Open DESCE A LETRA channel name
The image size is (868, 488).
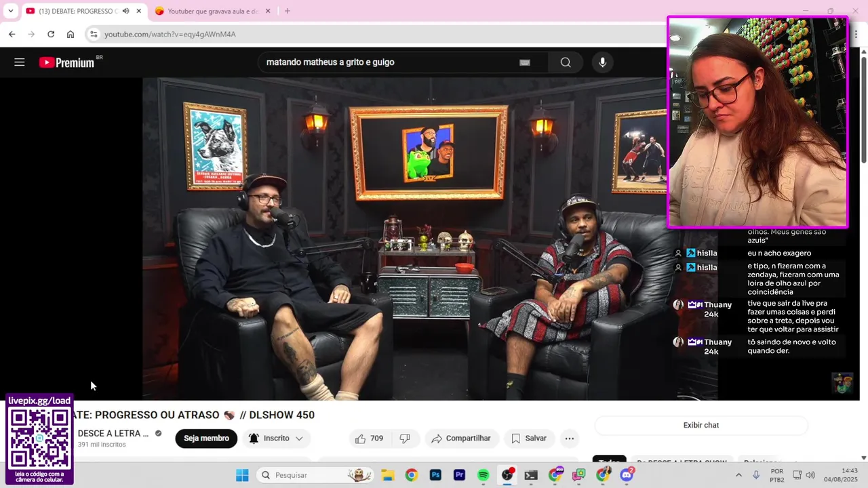tap(113, 433)
